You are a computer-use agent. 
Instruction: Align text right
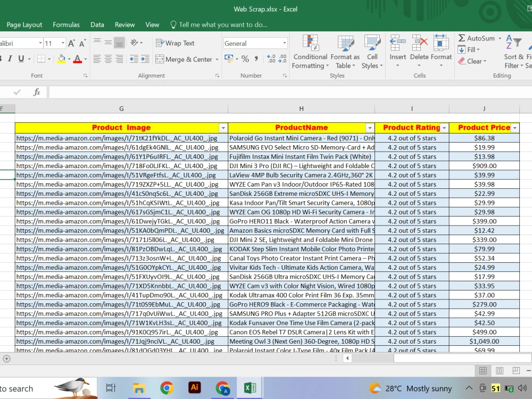click(x=119, y=59)
